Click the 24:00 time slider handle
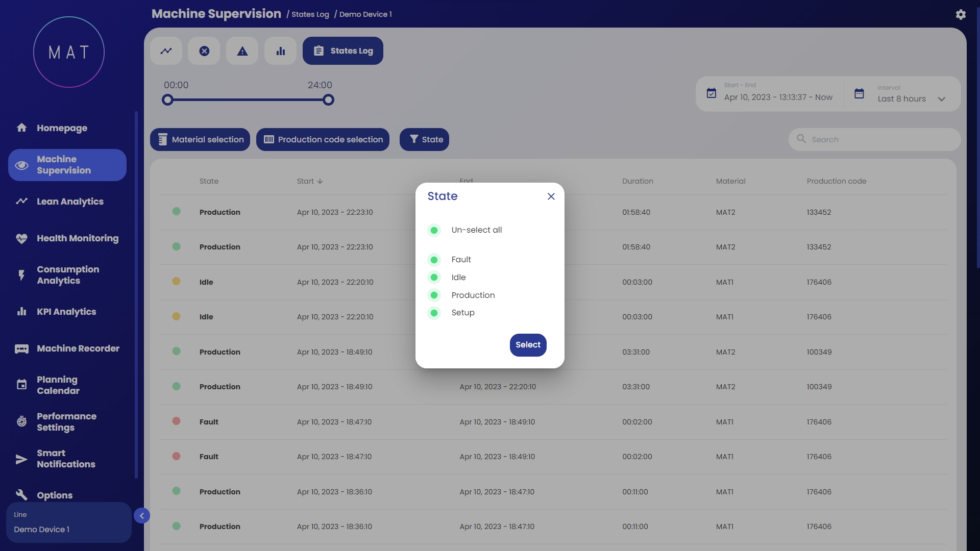The image size is (980, 551). coord(329,100)
